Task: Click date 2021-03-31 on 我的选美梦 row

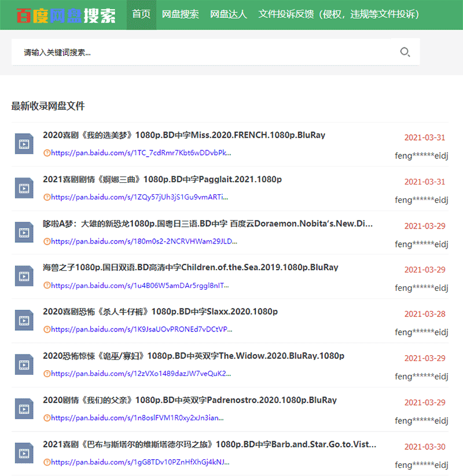Action: (425, 138)
